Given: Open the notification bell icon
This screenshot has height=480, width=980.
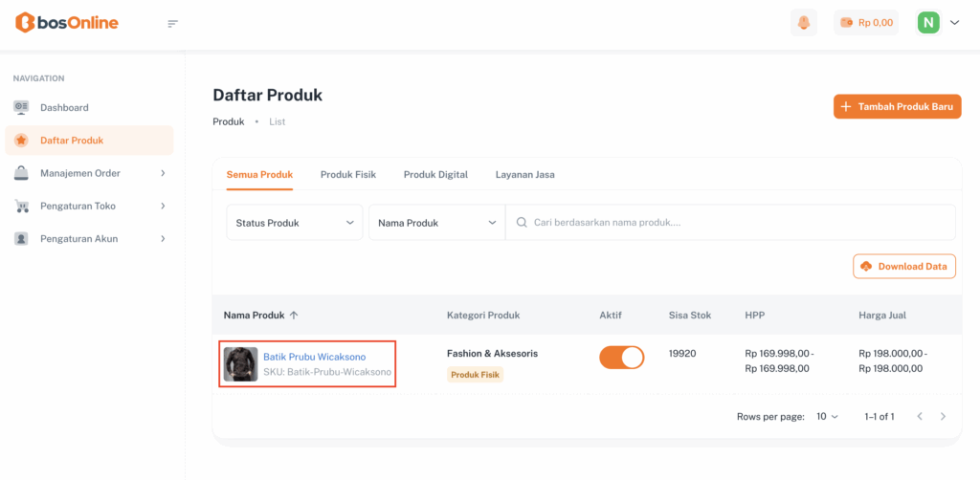Looking at the screenshot, I should (804, 23).
